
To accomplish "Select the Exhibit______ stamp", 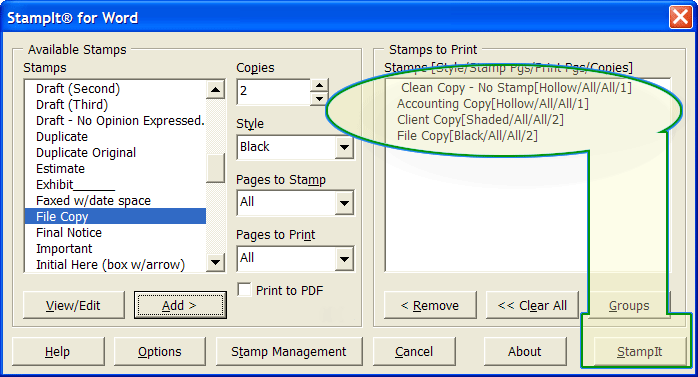I will pyautogui.click(x=115, y=185).
